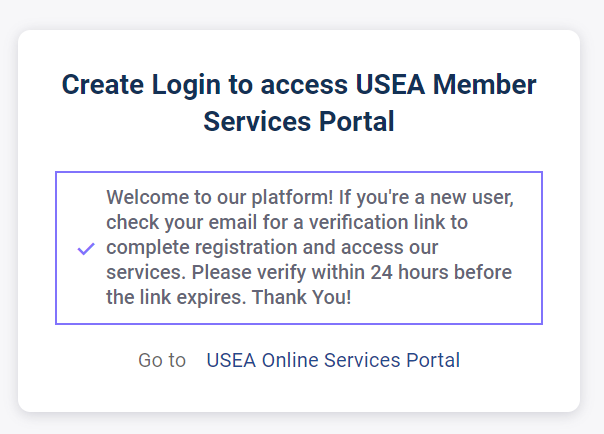This screenshot has height=434, width=604.
Task: Click the word 'Online' in the portal link
Action: point(291,360)
